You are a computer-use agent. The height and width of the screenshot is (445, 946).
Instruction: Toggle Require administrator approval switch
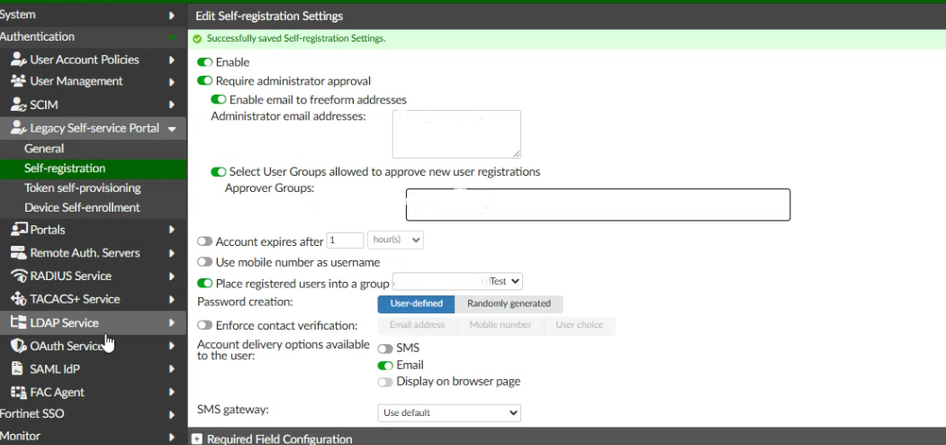click(205, 81)
